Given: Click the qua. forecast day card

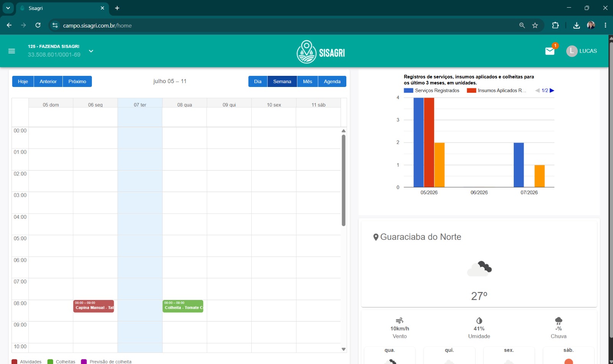Looking at the screenshot, I should coord(390,356).
